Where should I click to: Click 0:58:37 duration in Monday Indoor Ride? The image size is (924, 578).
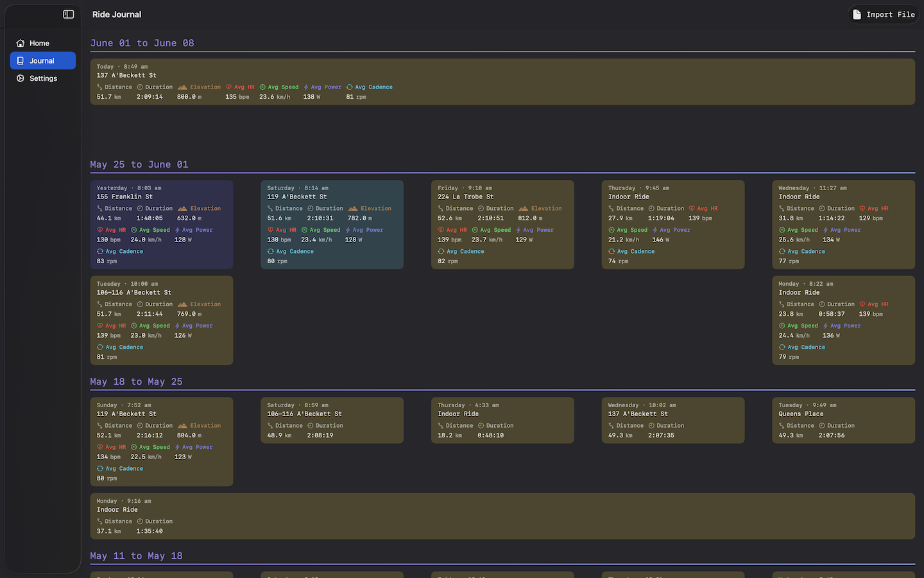832,314
